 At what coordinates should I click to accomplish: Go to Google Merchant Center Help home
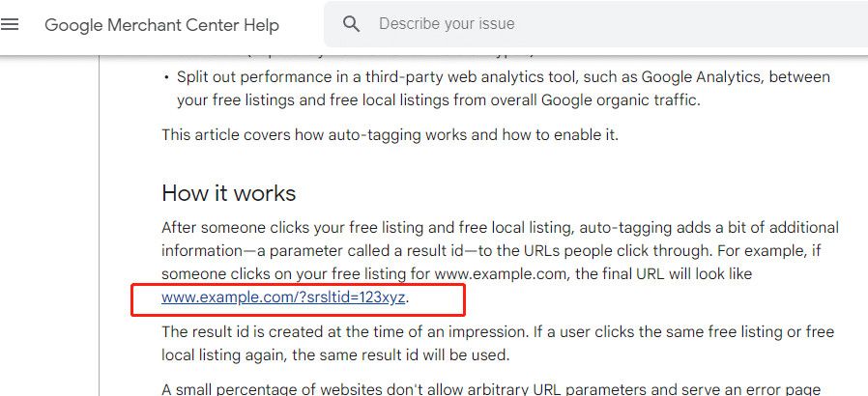[x=161, y=25]
